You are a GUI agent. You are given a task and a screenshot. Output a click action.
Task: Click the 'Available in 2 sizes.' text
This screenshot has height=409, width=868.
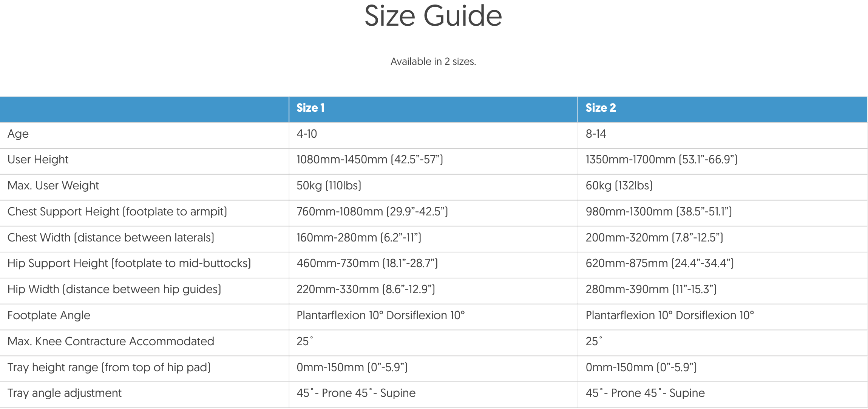[433, 62]
